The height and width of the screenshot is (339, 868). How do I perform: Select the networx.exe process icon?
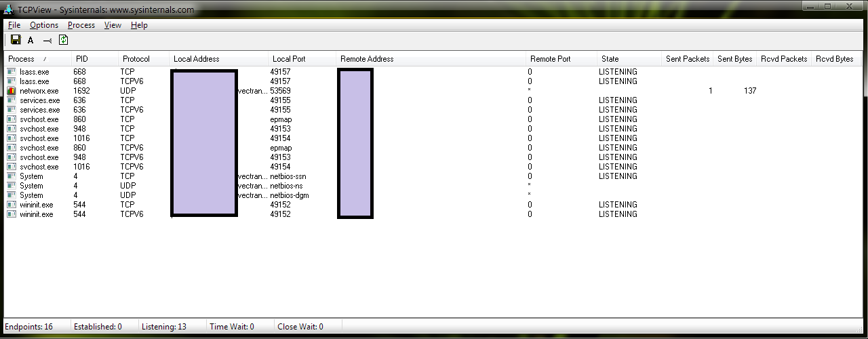tap(12, 91)
